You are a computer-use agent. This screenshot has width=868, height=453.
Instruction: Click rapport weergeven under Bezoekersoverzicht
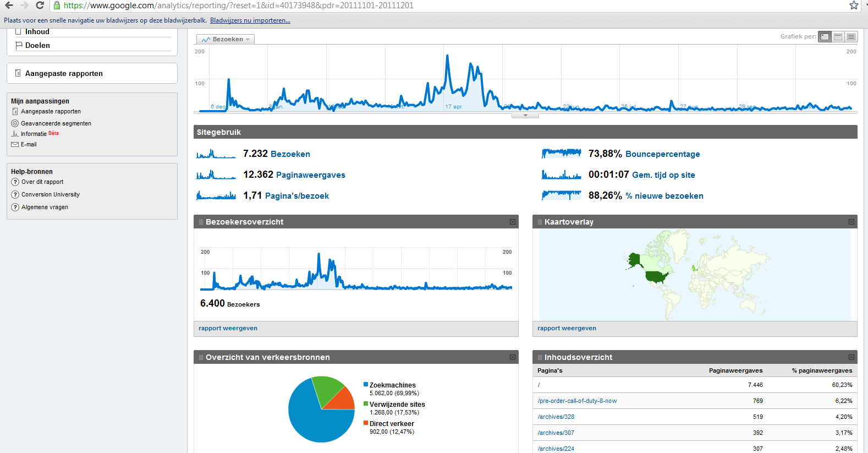click(228, 328)
